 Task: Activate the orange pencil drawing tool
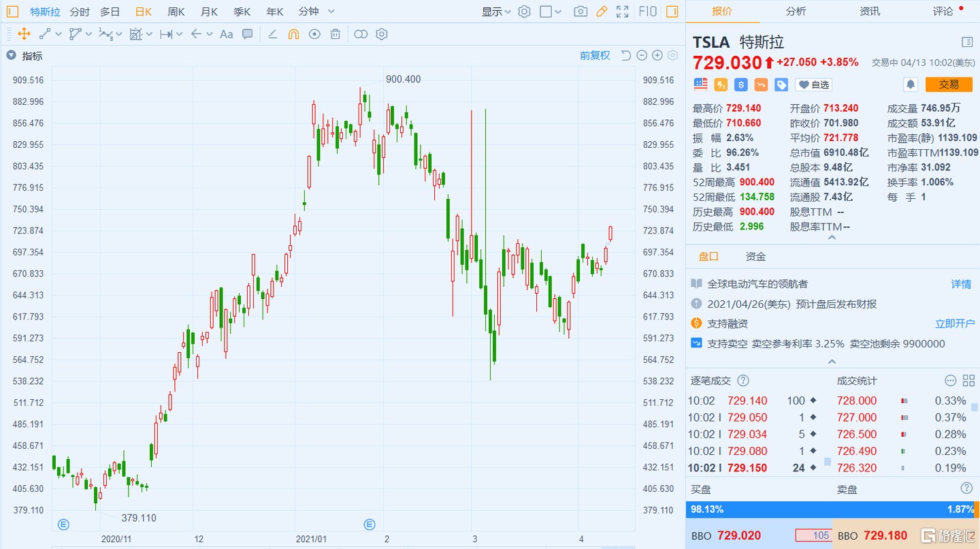602,12
